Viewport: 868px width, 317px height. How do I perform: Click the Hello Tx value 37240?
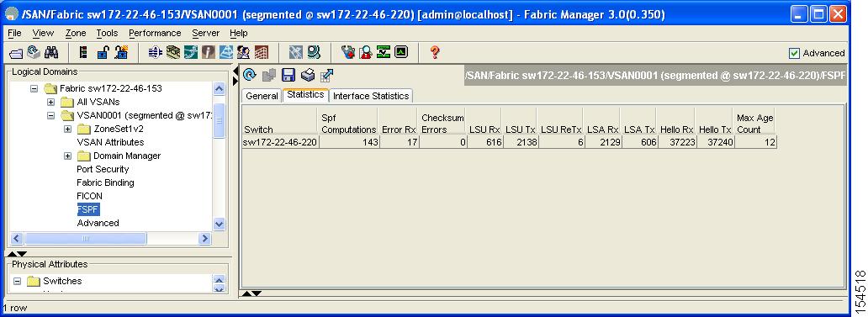click(715, 142)
